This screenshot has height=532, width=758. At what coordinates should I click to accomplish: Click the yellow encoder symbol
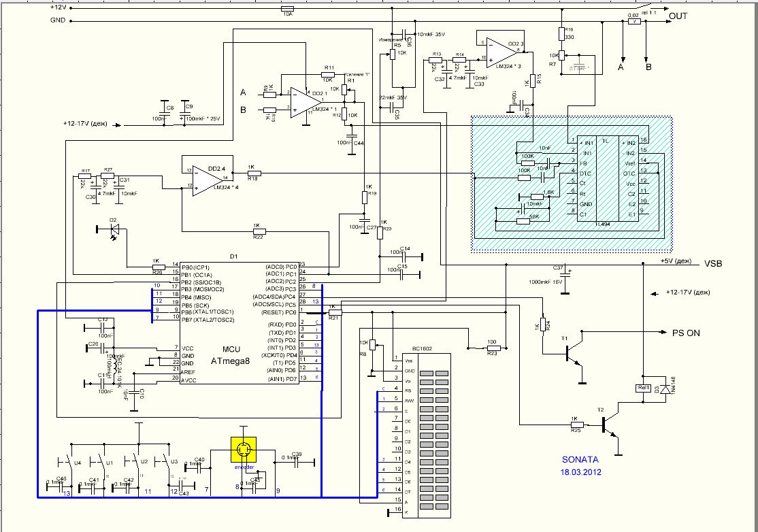click(244, 450)
